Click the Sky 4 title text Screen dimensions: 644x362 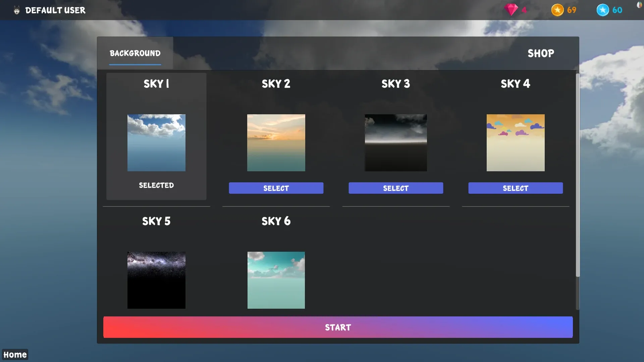point(516,84)
